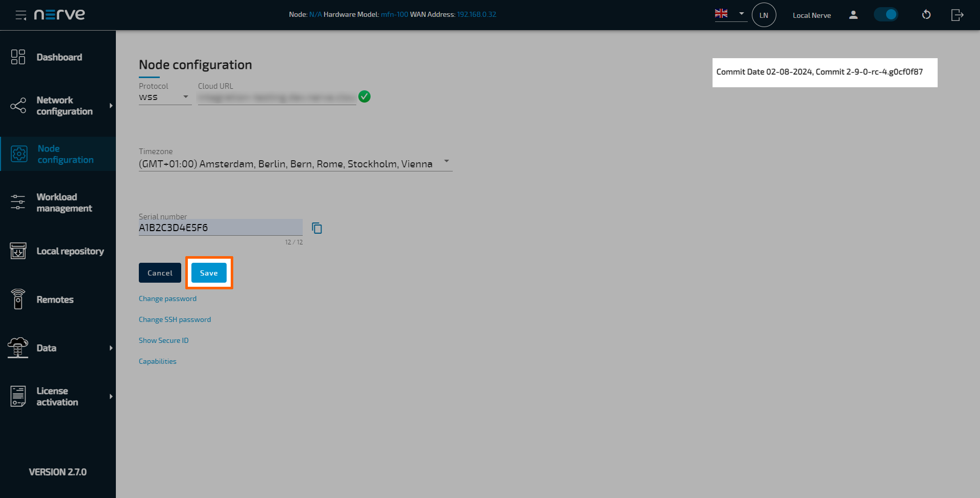Expand the License activation submenu arrow
Viewport: 980px width, 498px height.
coord(111,396)
